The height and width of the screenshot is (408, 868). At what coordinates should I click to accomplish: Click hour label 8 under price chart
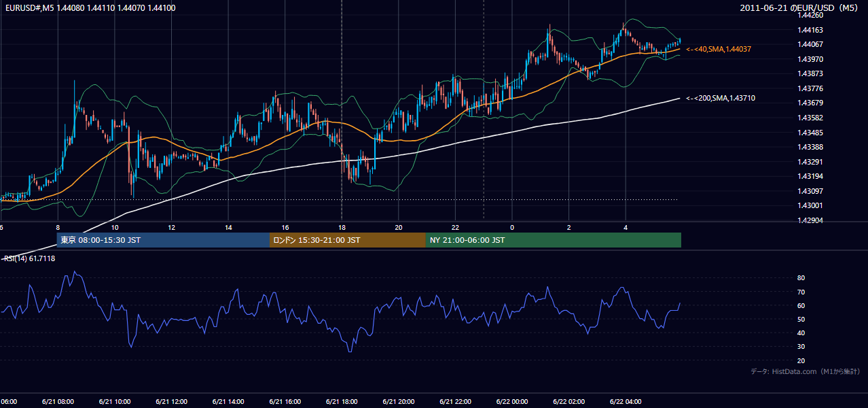coord(58,227)
